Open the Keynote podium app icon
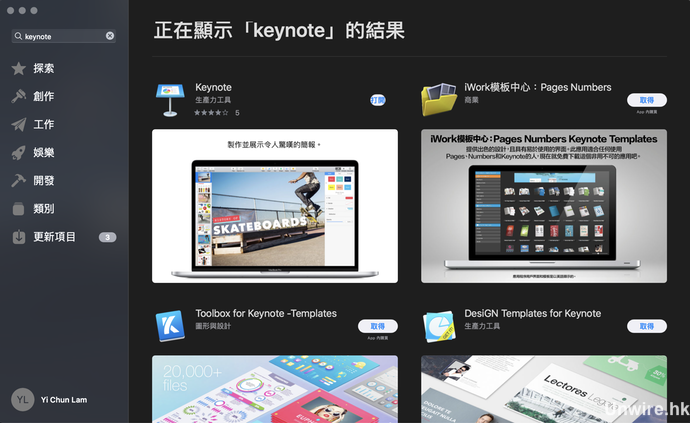The image size is (690, 423). coord(170,100)
